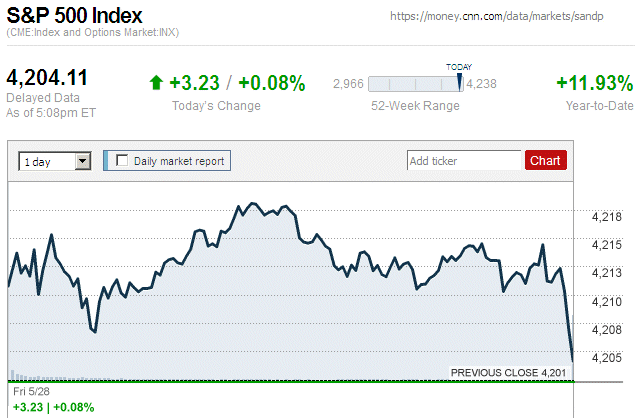Click the 4,213 axis label
This screenshot has height=420, width=640.
(x=607, y=273)
